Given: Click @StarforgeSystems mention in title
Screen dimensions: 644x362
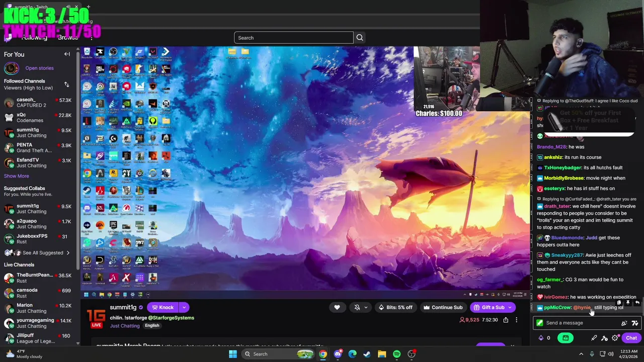Looking at the screenshot, I should (x=171, y=318).
